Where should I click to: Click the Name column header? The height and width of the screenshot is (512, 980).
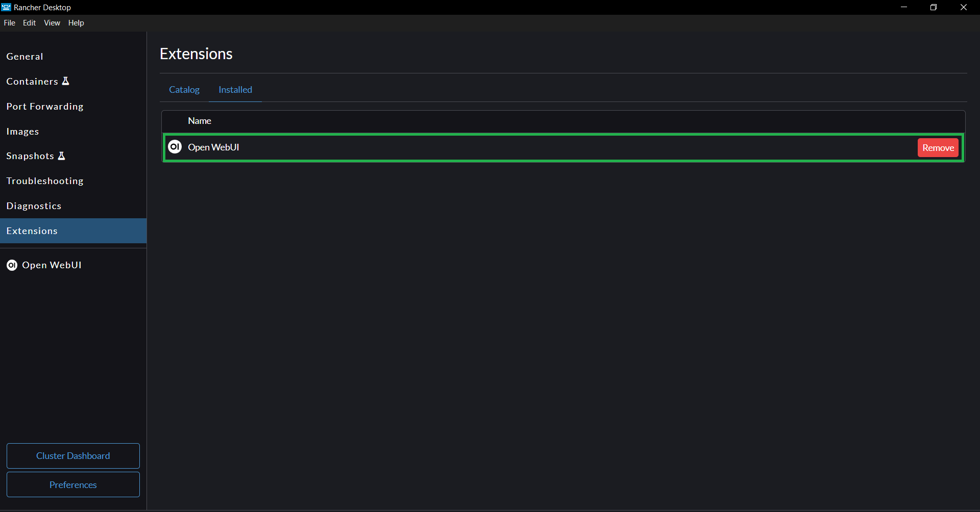click(x=200, y=121)
